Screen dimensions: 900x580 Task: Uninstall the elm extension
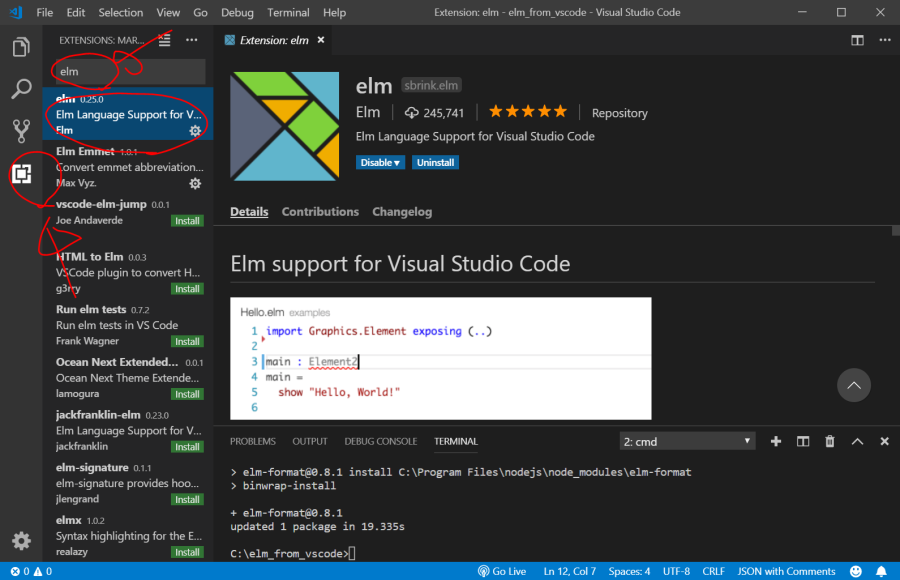pos(435,163)
